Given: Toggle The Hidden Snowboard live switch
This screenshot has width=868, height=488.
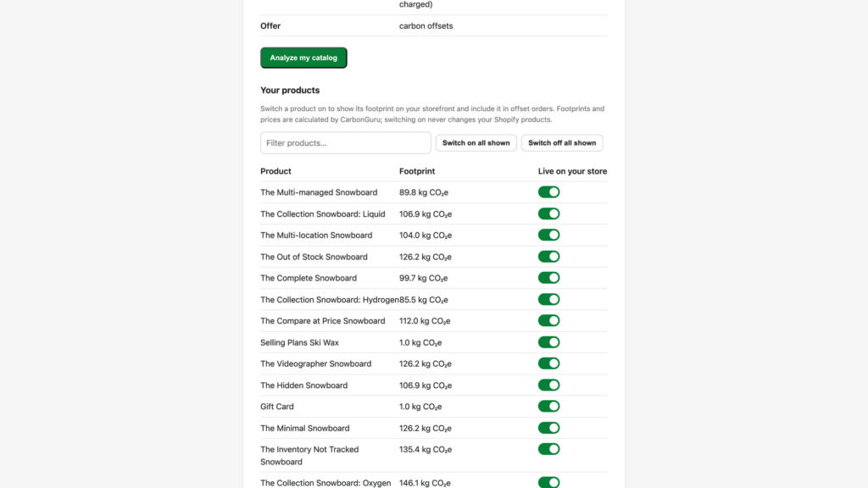Looking at the screenshot, I should (548, 385).
